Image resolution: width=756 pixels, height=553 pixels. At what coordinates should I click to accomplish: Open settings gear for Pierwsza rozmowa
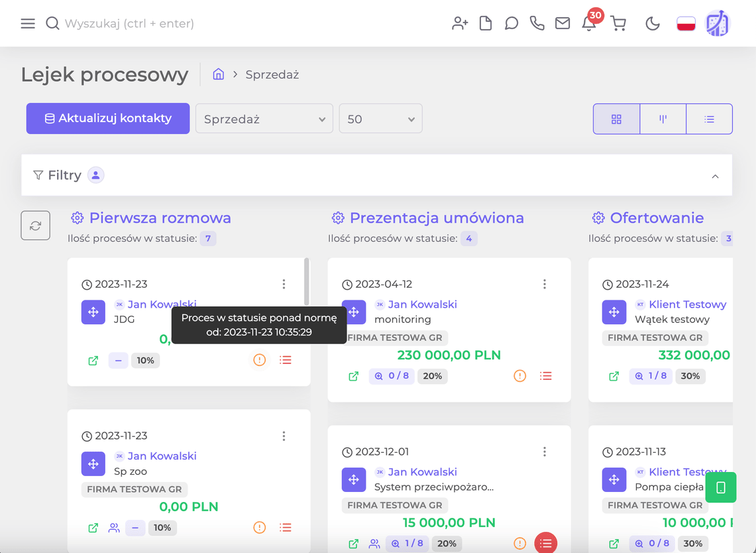(77, 217)
